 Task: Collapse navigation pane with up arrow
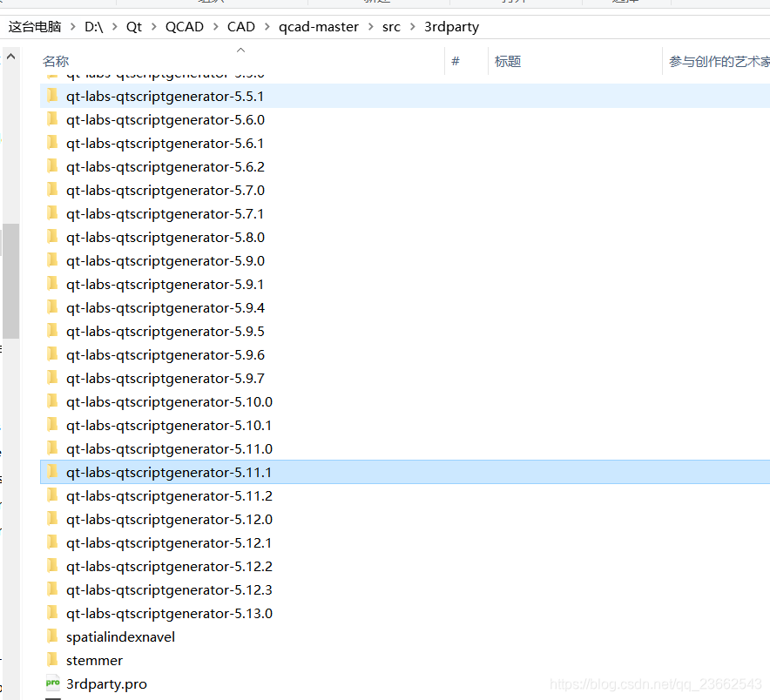pos(10,57)
